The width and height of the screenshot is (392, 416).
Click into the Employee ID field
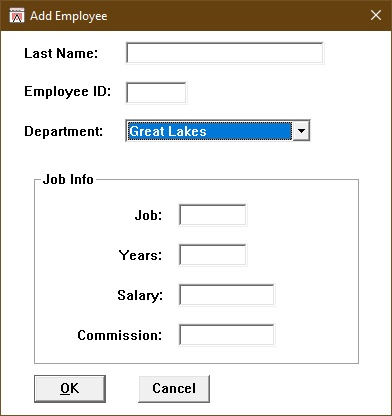(x=156, y=93)
